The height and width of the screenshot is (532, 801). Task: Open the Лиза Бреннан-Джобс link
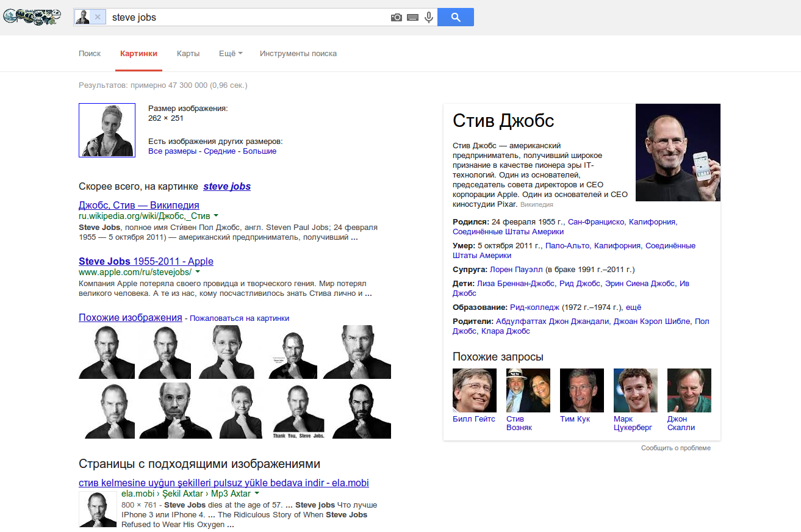click(x=517, y=284)
